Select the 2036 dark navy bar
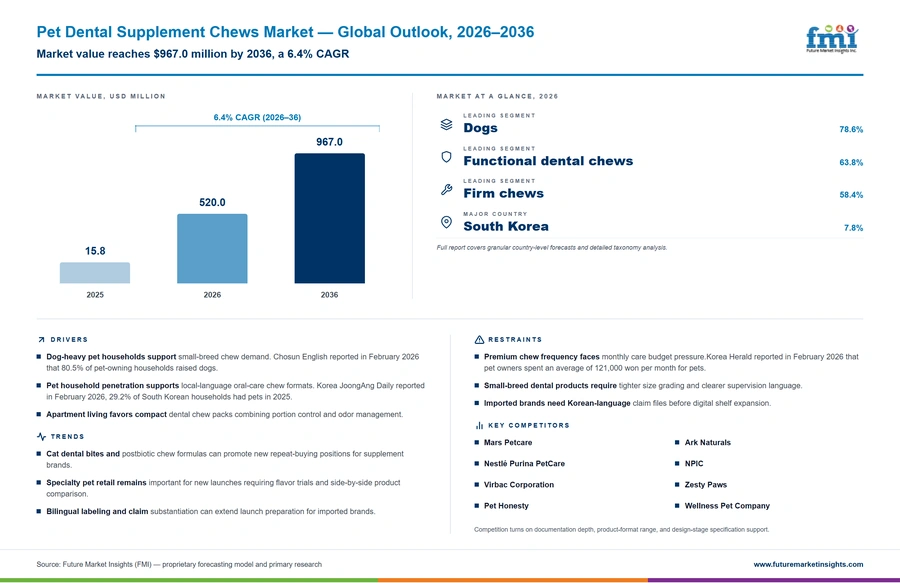 pos(329,218)
